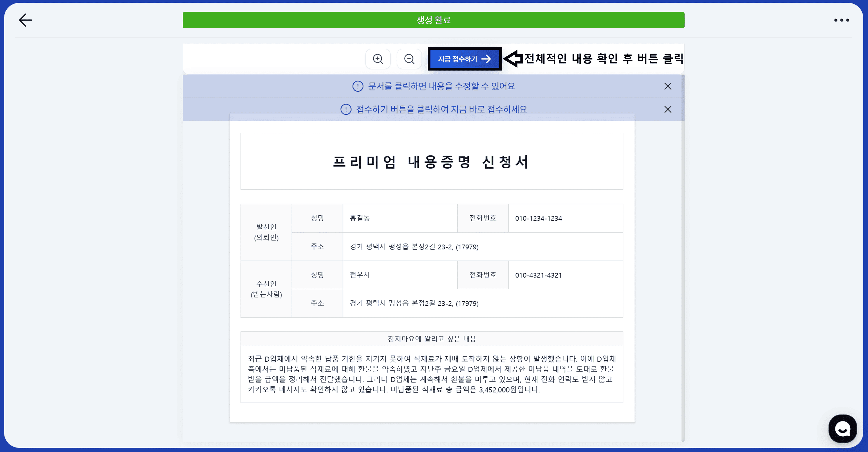Click recipient name 전우치 to edit
This screenshot has height=452, width=868.
359,275
